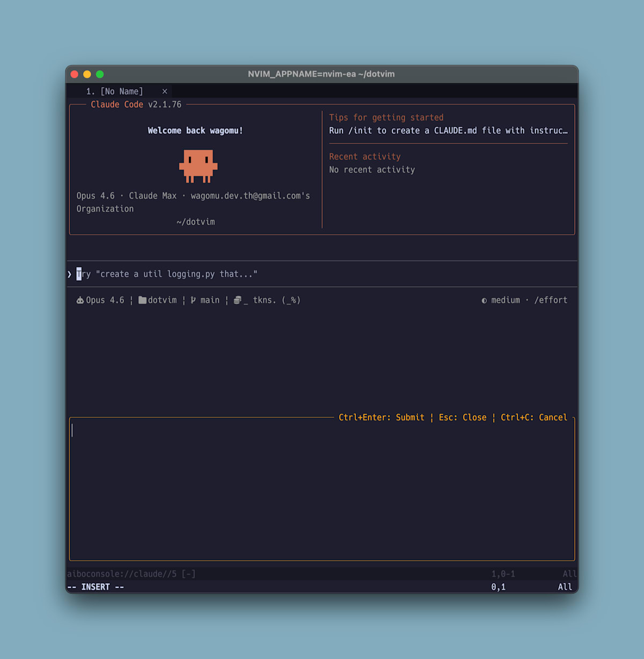This screenshot has width=644, height=659.
Task: Click the "main" branch name in statusline
Action: 210,300
